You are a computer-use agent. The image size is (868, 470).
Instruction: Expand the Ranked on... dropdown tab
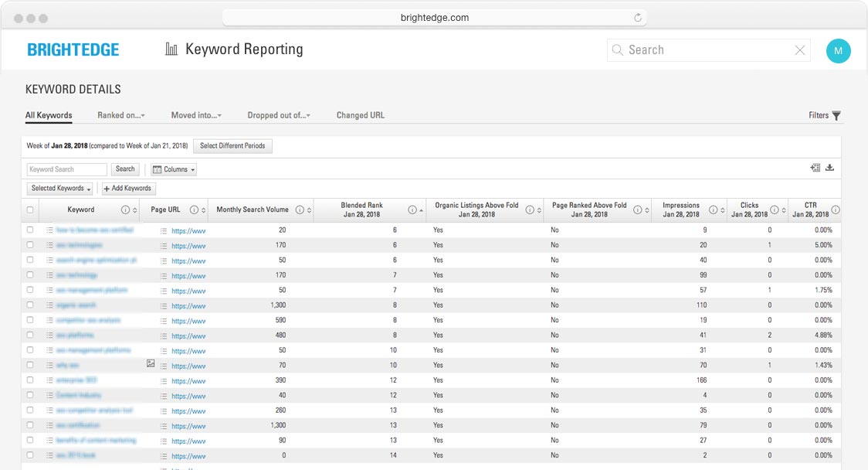[x=121, y=115]
